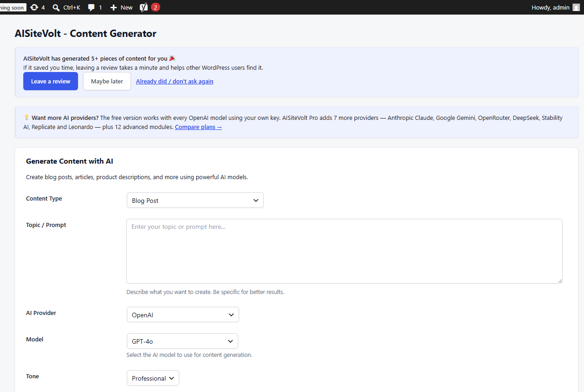The width and height of the screenshot is (584, 392).
Task: Open the Content Type dropdown showing Blog Post
Action: 195,200
